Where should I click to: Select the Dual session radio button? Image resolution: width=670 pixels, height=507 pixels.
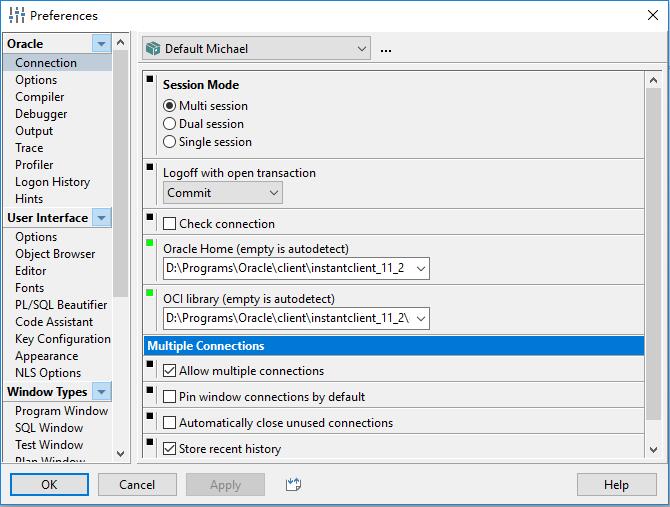170,124
